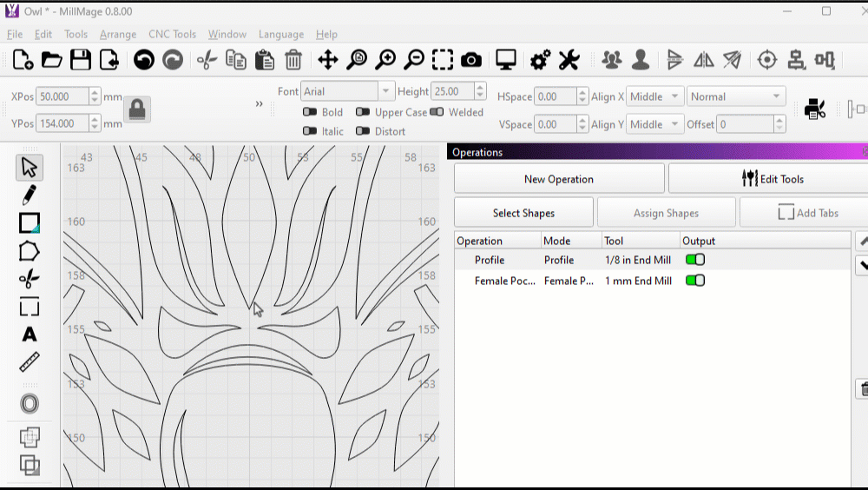
Task: Open the Normal style dropdown
Action: tap(735, 96)
